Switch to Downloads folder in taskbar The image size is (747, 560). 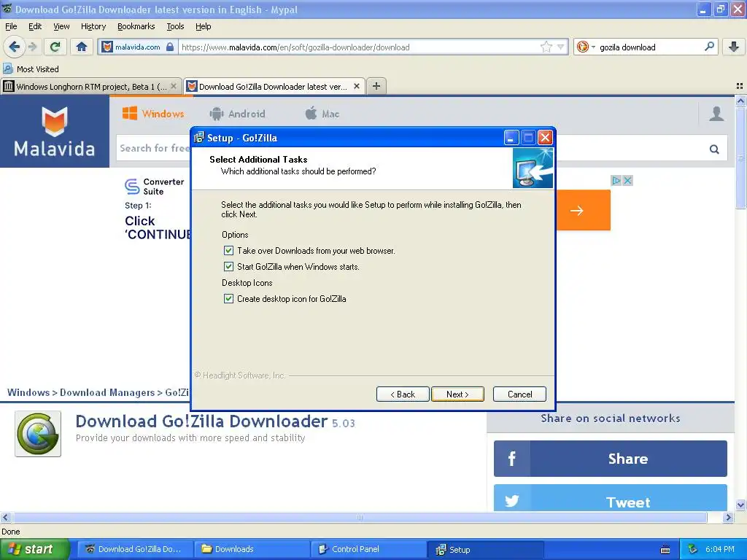pyautogui.click(x=252, y=549)
